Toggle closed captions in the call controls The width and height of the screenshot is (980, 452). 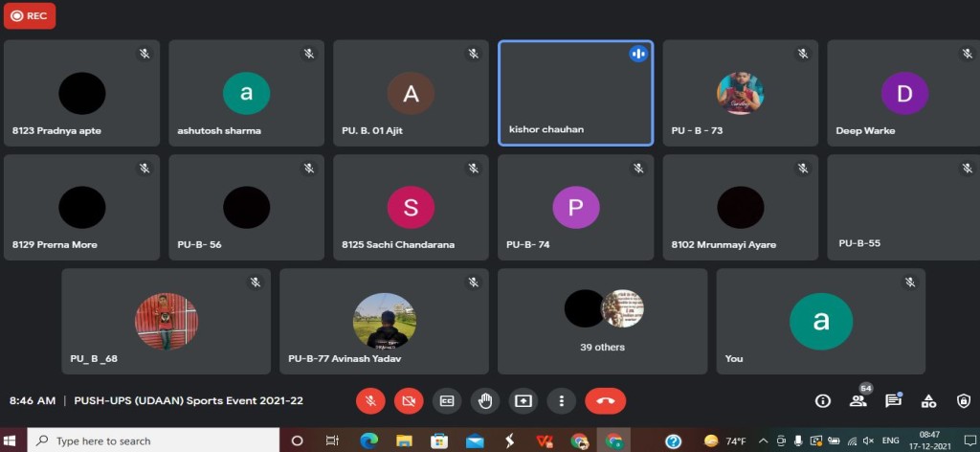[447, 400]
